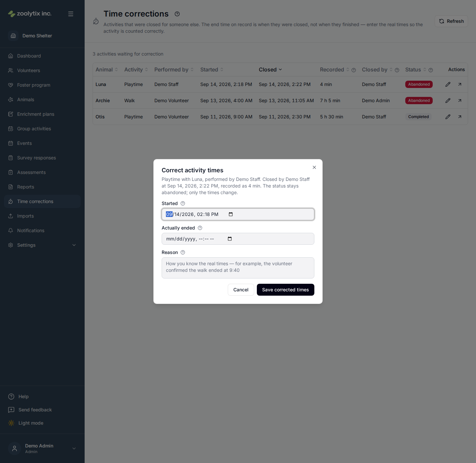Open Volunteers in the sidebar
This screenshot has height=463, width=476.
[x=42, y=70]
